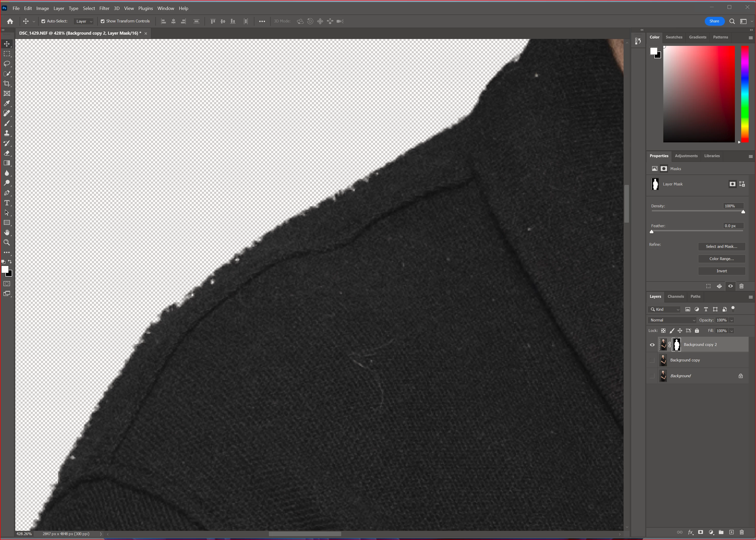756x540 pixels.
Task: Expand the layer Opacity dropdown arrow
Action: 731,320
